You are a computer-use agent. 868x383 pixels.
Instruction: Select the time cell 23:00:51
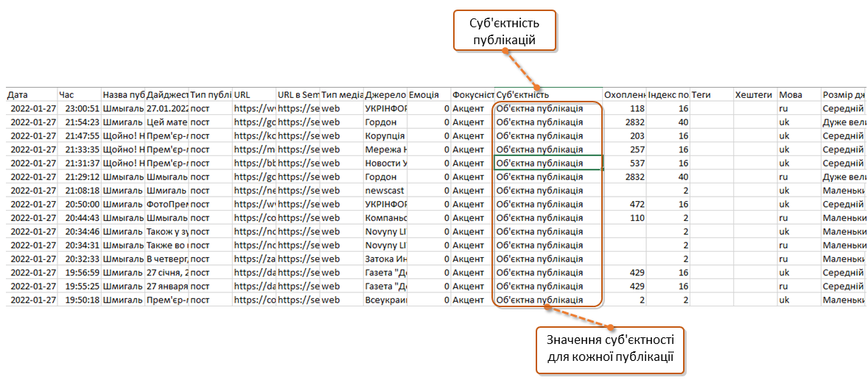point(79,108)
